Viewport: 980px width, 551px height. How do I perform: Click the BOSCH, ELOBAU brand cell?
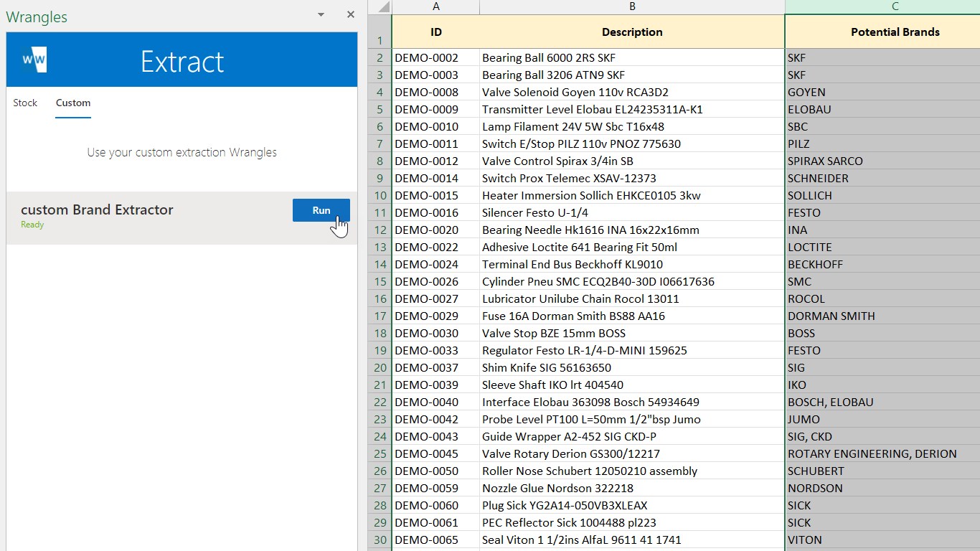[883, 402]
